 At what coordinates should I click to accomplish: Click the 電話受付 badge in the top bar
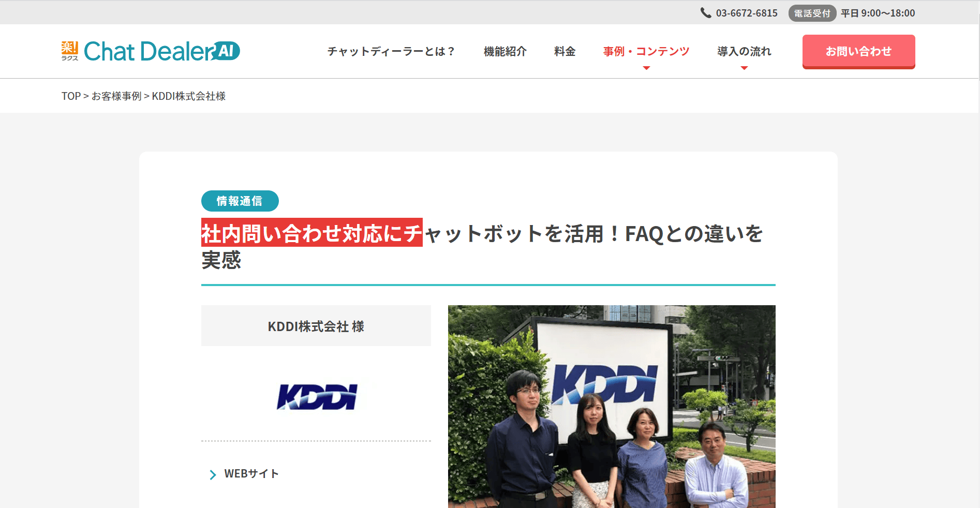coord(812,13)
